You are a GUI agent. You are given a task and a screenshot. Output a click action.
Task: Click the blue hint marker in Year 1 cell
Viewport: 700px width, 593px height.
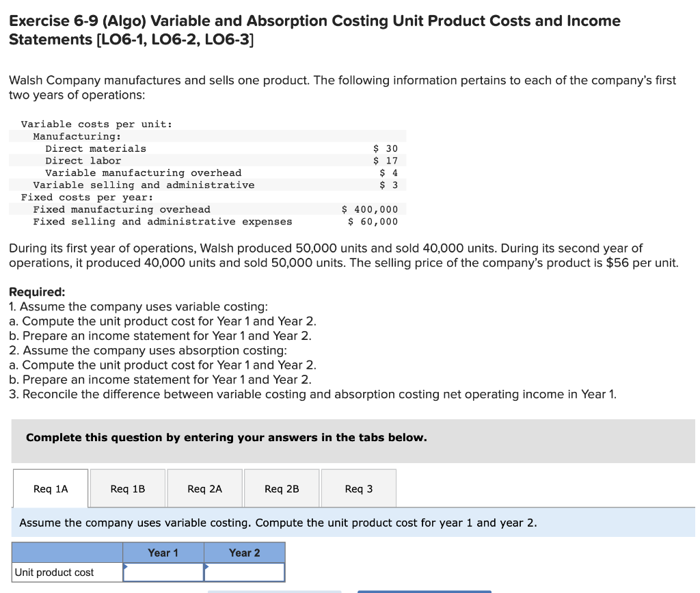click(x=126, y=568)
